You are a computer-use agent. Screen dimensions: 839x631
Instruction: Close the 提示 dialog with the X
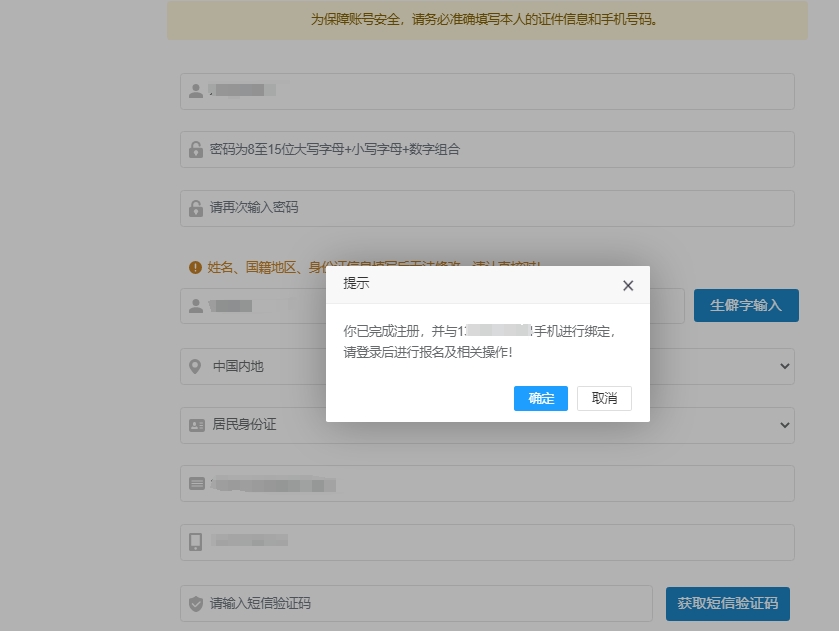tap(628, 285)
